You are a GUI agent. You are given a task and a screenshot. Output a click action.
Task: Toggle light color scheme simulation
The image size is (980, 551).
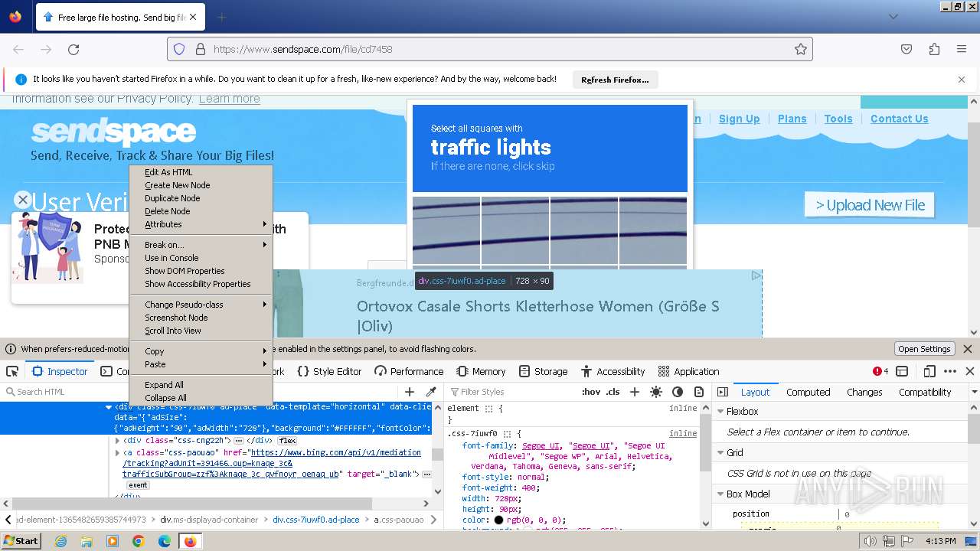coord(656,392)
